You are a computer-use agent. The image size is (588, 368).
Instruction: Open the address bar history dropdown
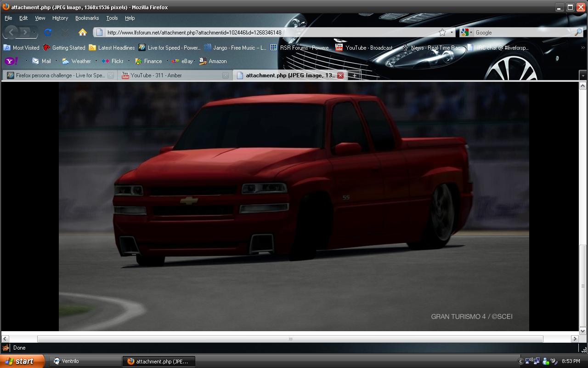coord(452,32)
